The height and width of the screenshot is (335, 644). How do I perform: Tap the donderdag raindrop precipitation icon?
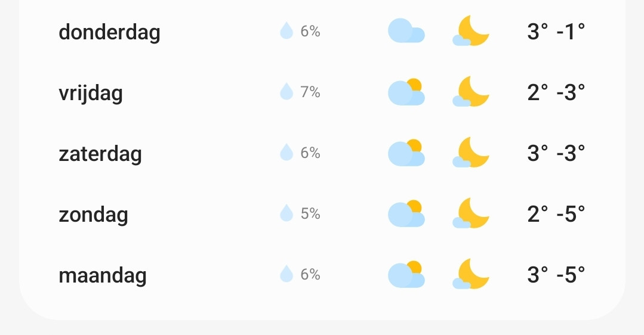[286, 31]
